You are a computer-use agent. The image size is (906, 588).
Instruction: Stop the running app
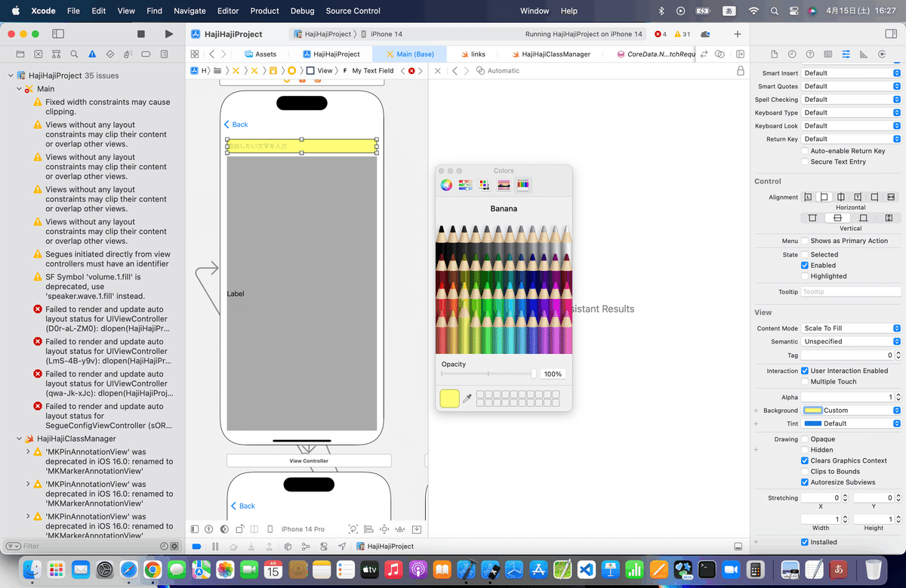[141, 34]
